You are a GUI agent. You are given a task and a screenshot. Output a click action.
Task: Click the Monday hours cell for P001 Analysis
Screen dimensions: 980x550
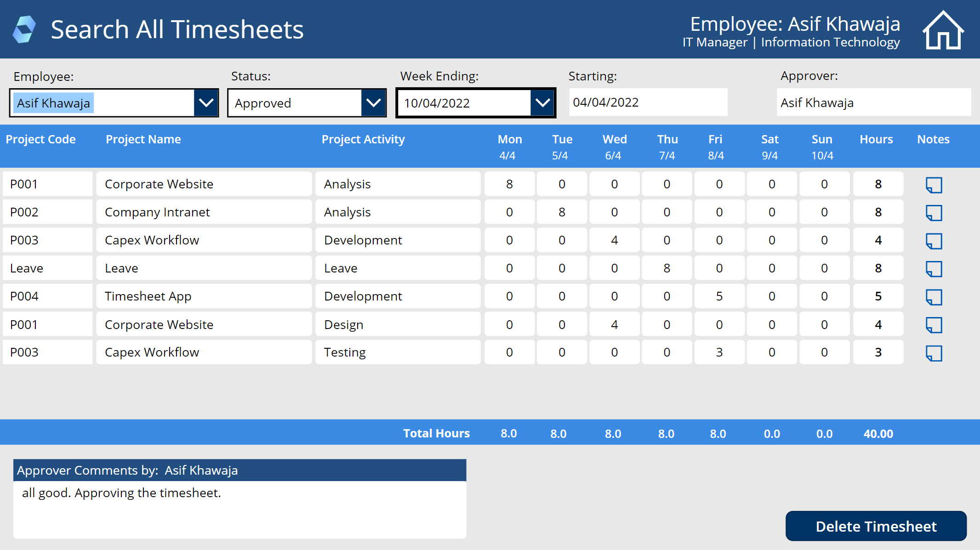(x=509, y=184)
